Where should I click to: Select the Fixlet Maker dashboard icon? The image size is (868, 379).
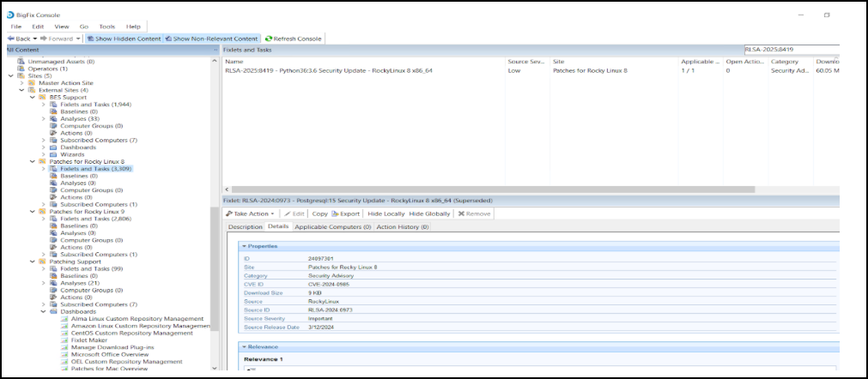click(x=64, y=340)
